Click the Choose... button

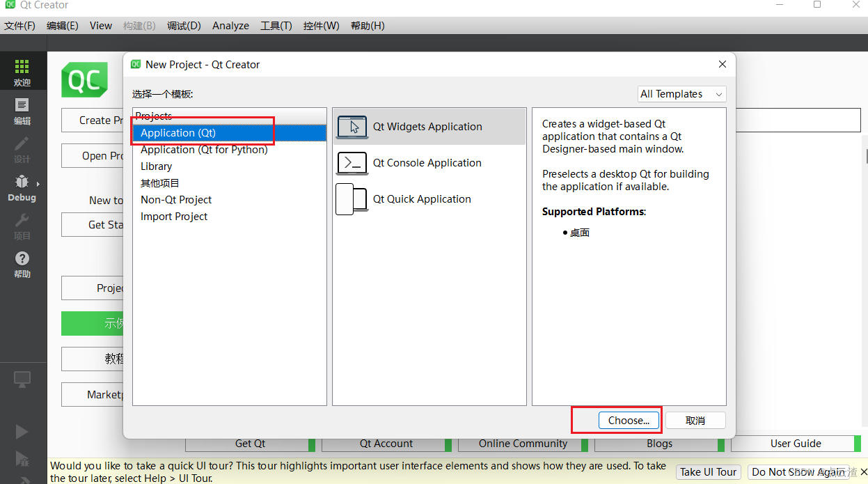pos(629,421)
